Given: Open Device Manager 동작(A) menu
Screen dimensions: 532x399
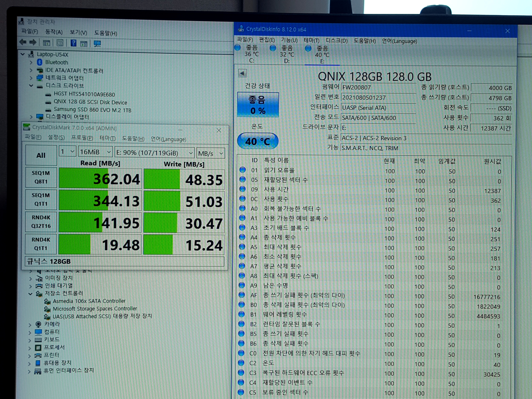Looking at the screenshot, I should (x=54, y=32).
